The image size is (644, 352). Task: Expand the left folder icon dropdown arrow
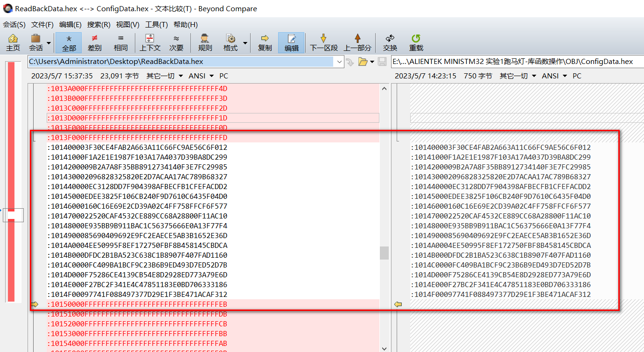[372, 62]
